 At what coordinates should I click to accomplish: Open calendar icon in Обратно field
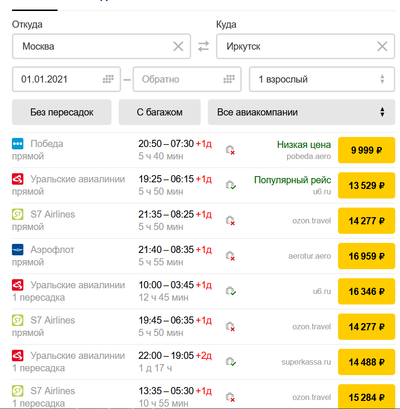229,79
